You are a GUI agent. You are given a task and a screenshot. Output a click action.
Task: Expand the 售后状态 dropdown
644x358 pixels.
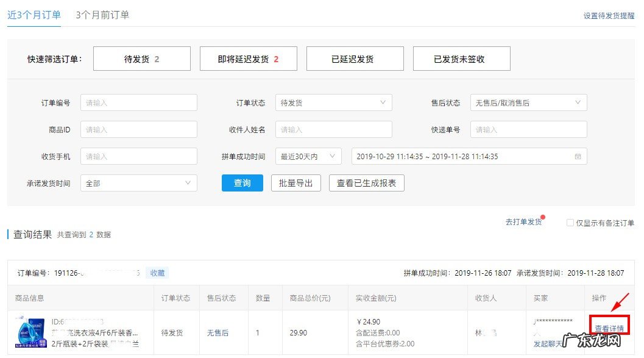point(528,102)
